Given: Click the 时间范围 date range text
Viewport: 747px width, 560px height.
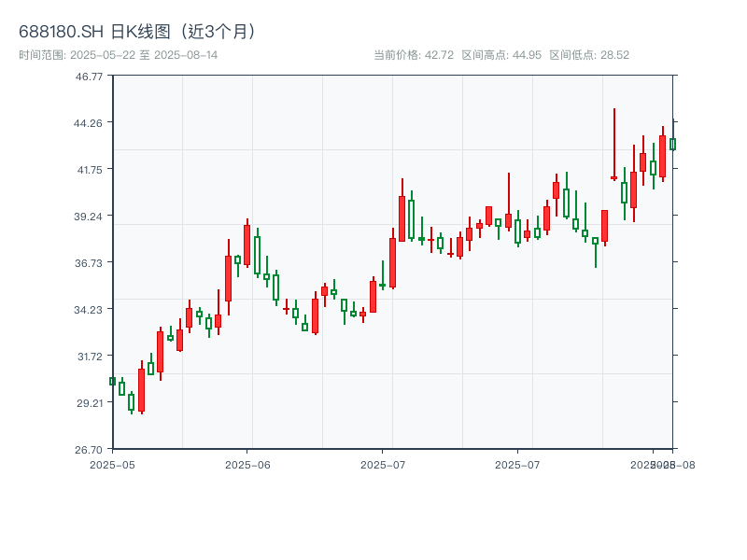Looking at the screenshot, I should pos(119,55).
